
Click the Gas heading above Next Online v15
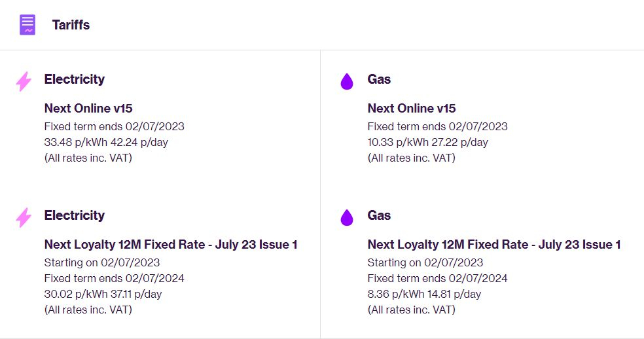pos(379,79)
